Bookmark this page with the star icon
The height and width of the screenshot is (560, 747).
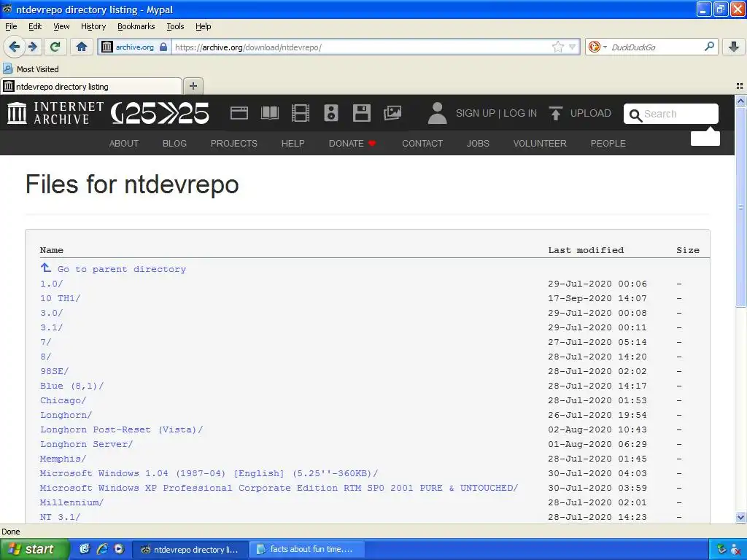coord(557,47)
